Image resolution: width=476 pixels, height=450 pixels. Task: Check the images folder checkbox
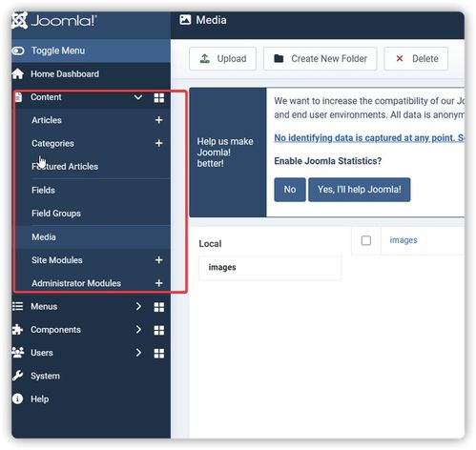[366, 240]
